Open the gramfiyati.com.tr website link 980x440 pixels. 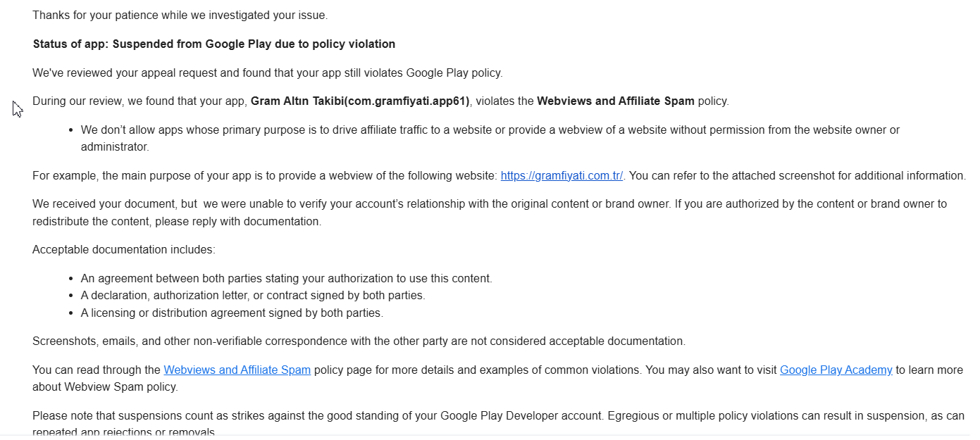(562, 175)
